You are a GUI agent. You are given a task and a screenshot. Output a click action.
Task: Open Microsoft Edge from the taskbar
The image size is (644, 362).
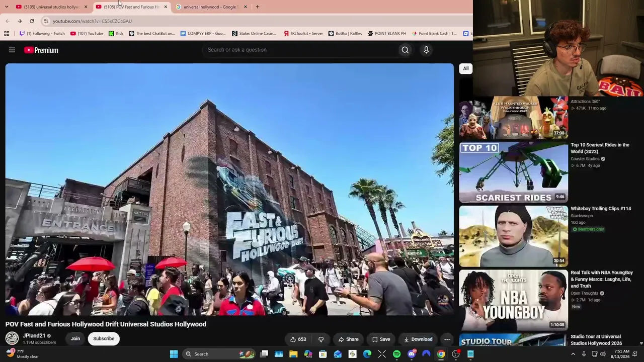367,354
